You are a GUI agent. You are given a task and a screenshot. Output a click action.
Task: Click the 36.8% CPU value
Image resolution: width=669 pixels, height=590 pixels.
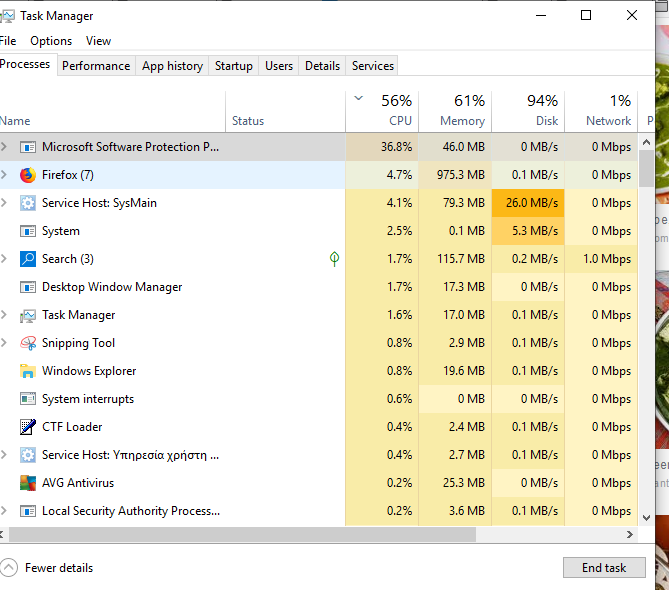pos(382,147)
